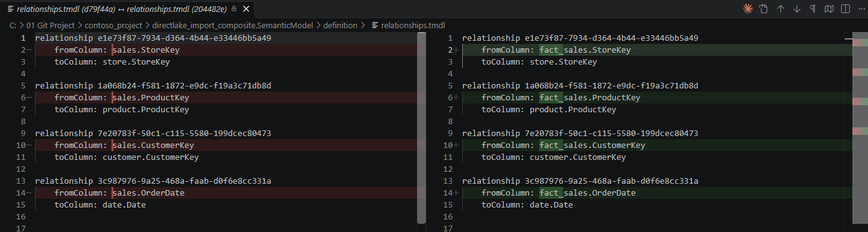The image size is (868, 232).
Task: Click the plus marker on right line 14
Action: click(x=457, y=193)
